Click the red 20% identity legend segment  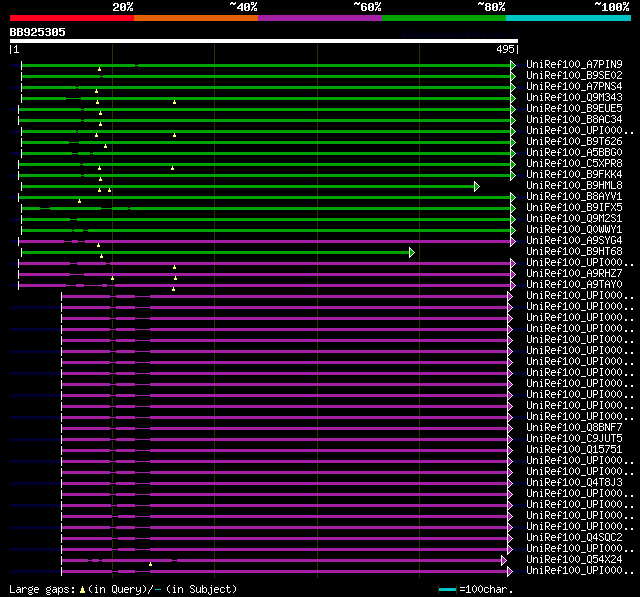[x=72, y=18]
